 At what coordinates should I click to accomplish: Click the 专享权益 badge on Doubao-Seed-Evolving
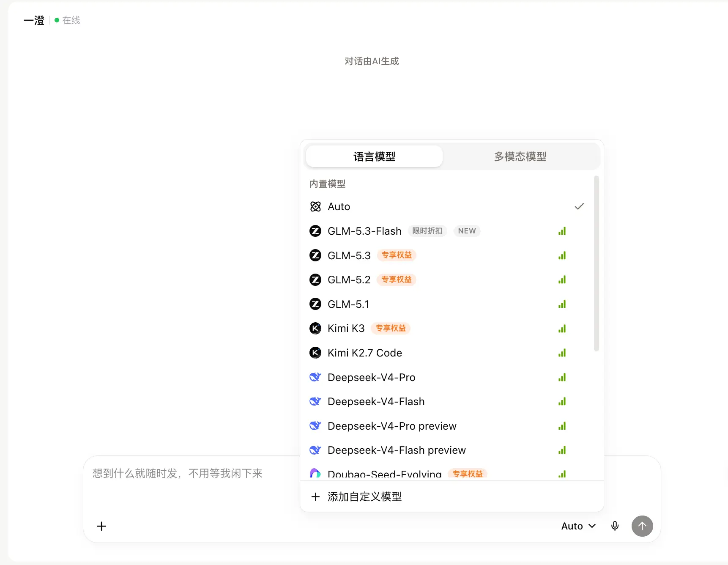(468, 474)
